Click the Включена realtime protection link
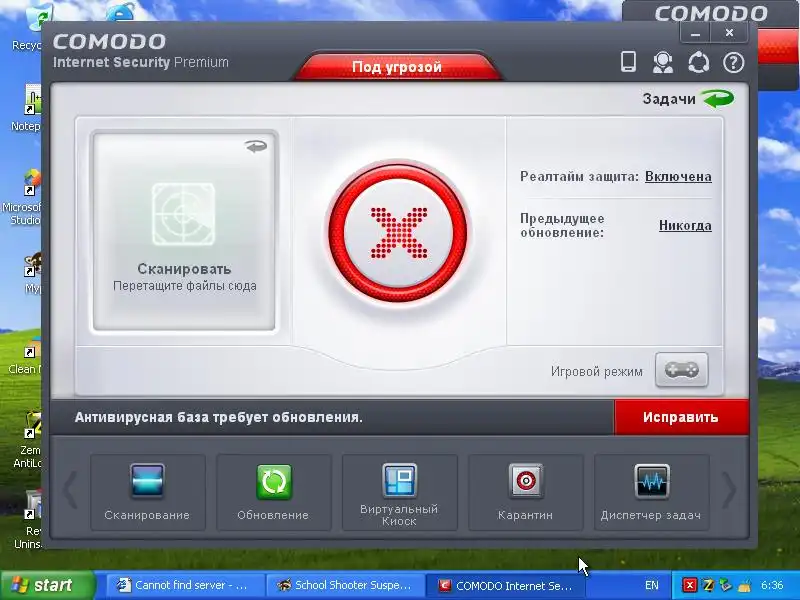The width and height of the screenshot is (800, 600). 678,176
